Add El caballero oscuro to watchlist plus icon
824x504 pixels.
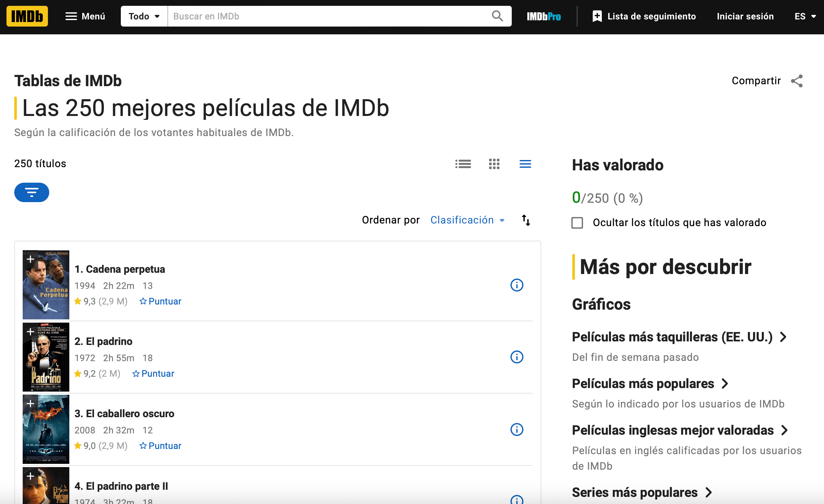pyautogui.click(x=30, y=404)
